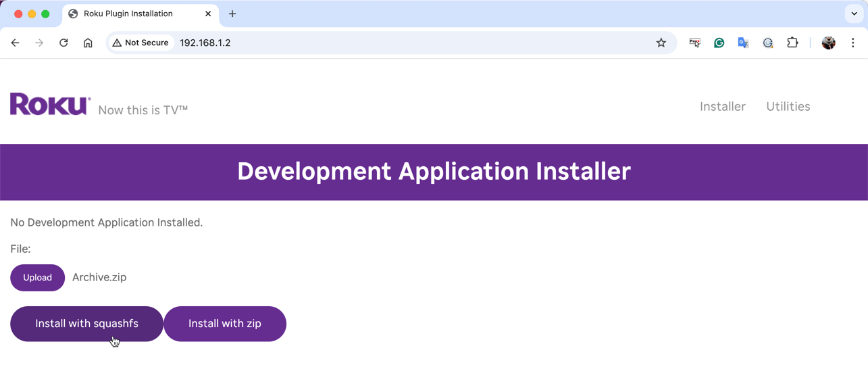Select the Roku Plugin Installation tab
Viewport: 868px width, 392px height.
(141, 14)
